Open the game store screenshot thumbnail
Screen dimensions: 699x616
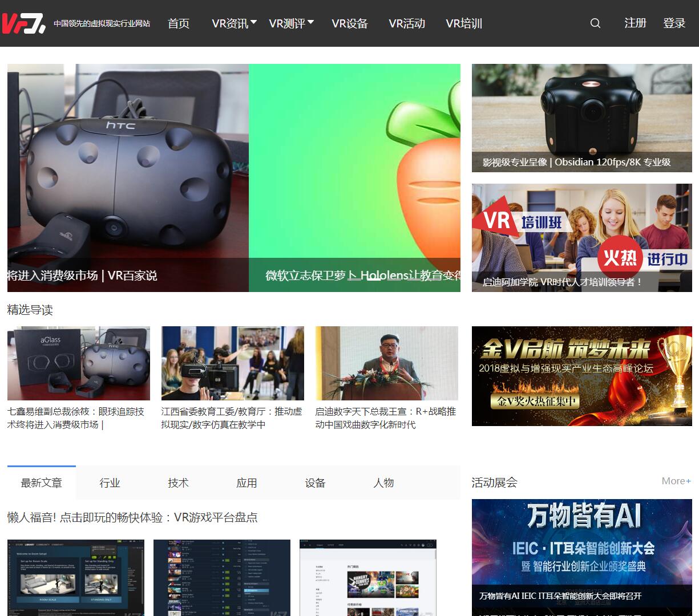point(368,577)
